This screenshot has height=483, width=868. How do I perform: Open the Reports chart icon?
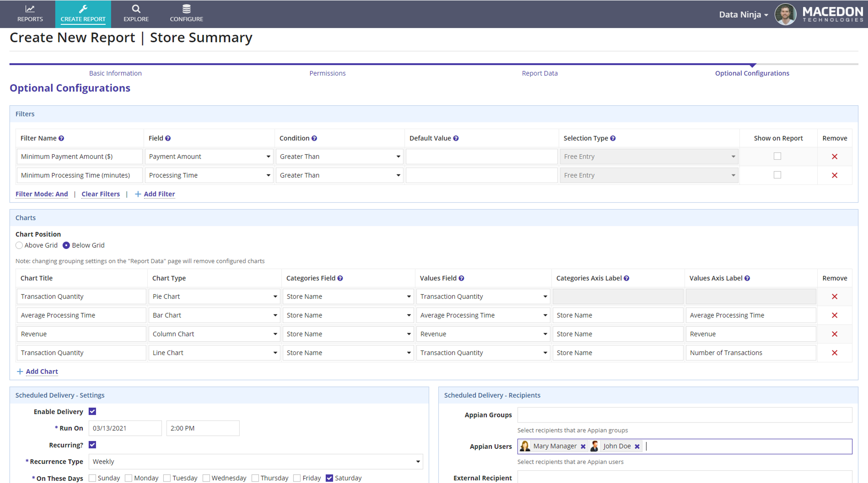click(x=30, y=9)
